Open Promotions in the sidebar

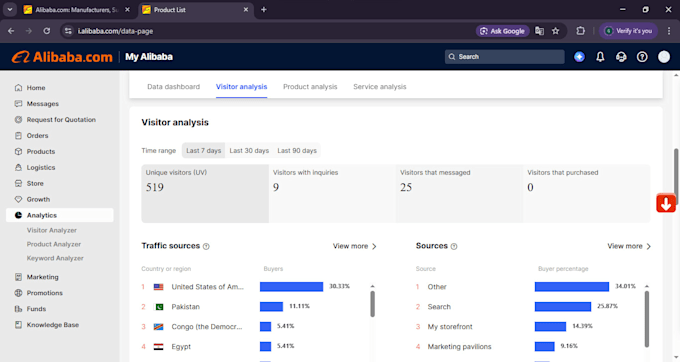(x=44, y=293)
